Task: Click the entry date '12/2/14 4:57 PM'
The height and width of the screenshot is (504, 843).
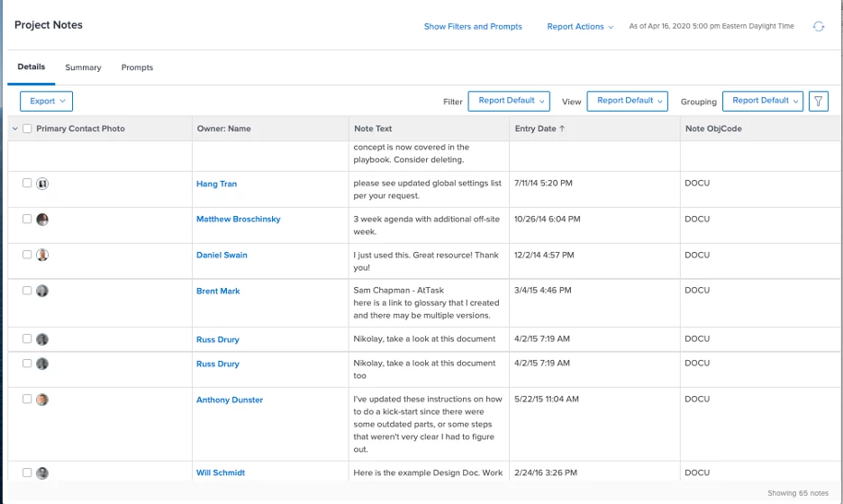Action: [544, 256]
